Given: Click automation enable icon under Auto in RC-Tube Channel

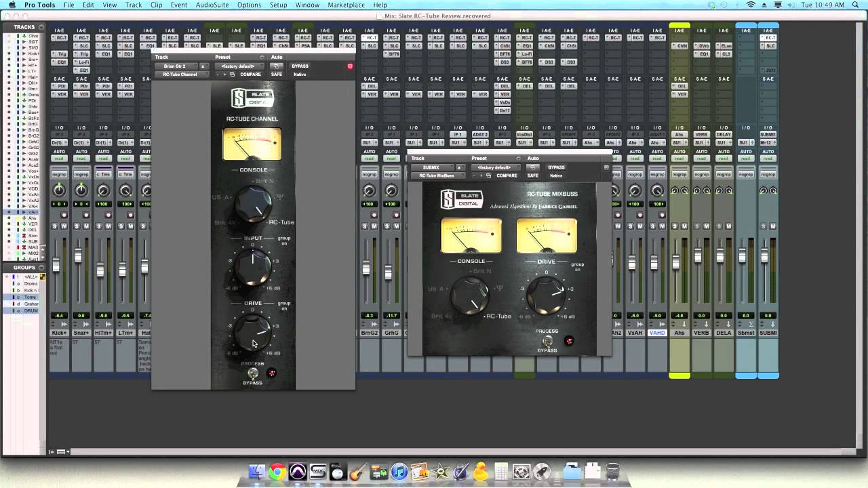Looking at the screenshot, I should click(x=276, y=66).
